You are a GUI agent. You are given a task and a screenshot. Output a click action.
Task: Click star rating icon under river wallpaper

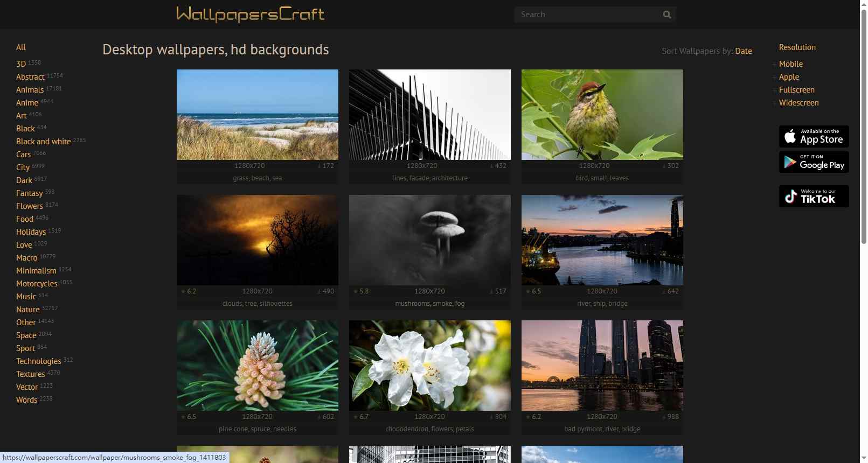tap(528, 291)
